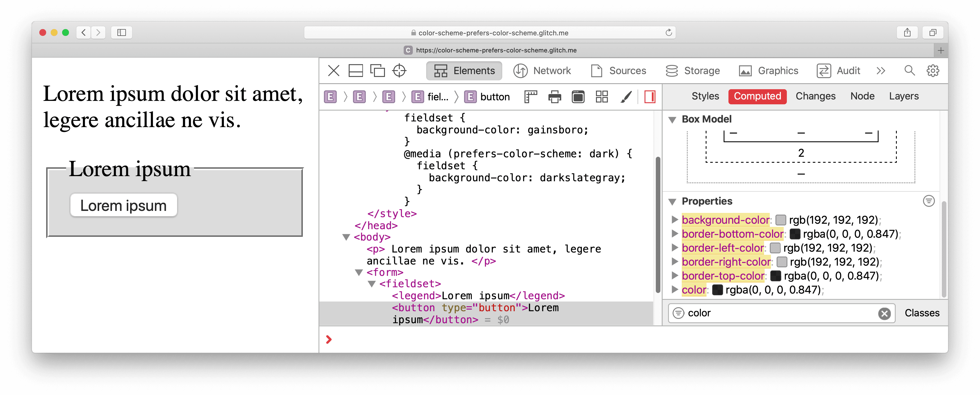The image size is (980, 395).
Task: Click the Changes panel tab
Action: [x=816, y=96]
